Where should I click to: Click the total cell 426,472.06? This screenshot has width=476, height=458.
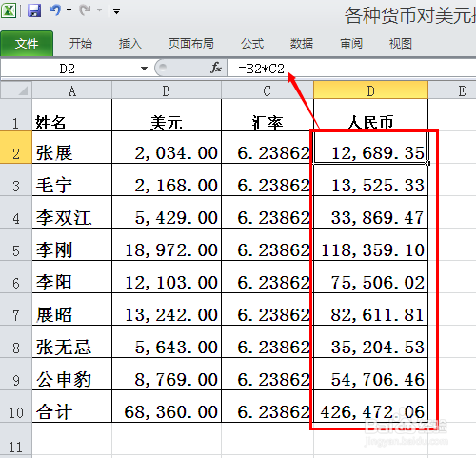click(x=370, y=407)
